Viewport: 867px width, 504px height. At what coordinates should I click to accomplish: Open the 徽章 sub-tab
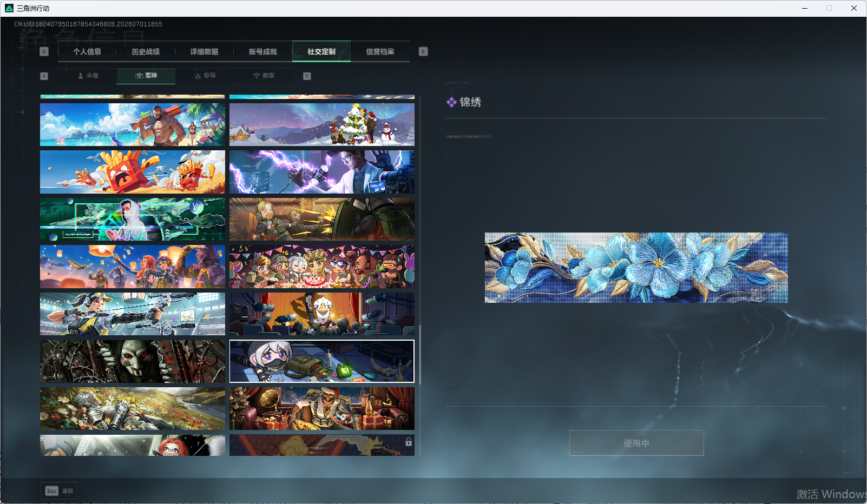264,76
